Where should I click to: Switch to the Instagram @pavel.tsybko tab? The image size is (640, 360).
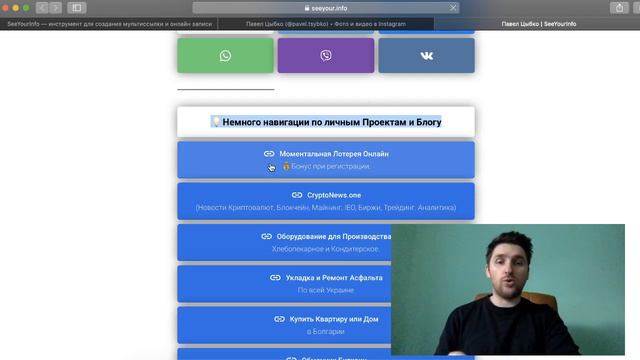click(326, 24)
